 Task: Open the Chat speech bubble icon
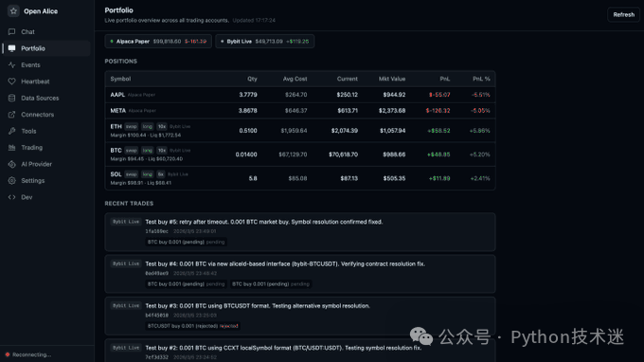[12, 31]
